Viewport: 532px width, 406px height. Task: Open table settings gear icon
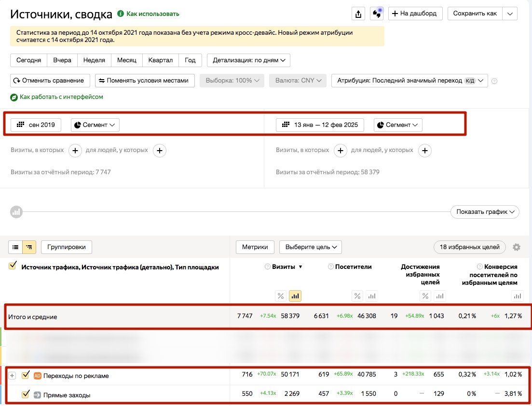[517, 247]
